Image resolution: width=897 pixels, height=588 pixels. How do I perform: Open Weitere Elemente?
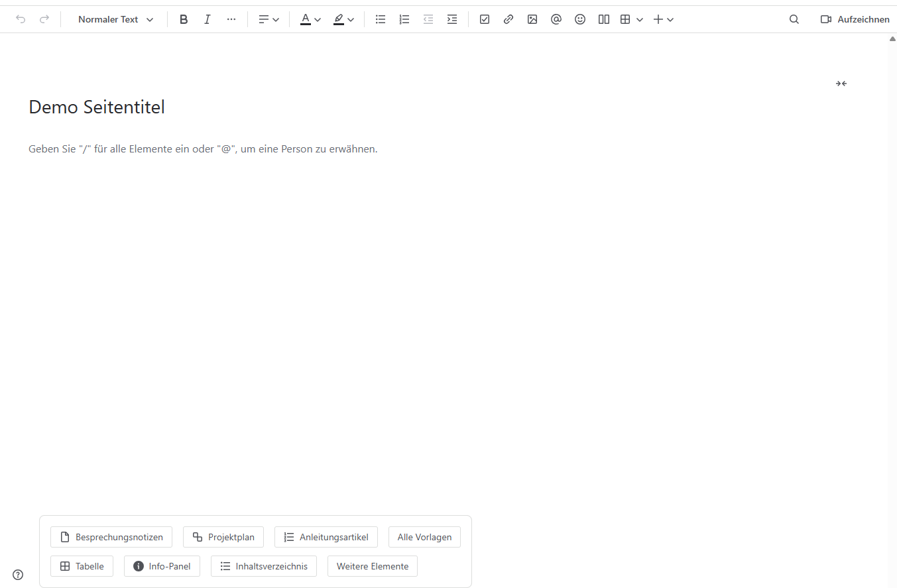373,566
